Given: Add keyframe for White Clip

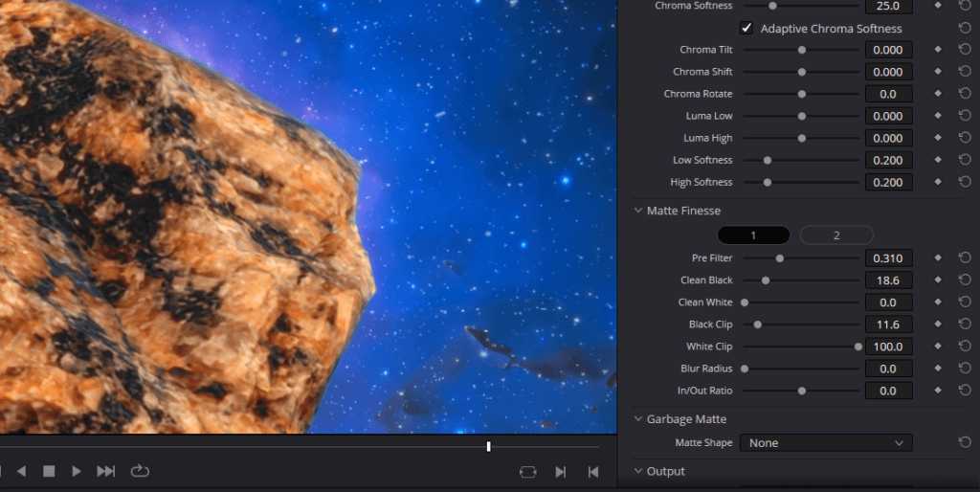Looking at the screenshot, I should tap(938, 346).
